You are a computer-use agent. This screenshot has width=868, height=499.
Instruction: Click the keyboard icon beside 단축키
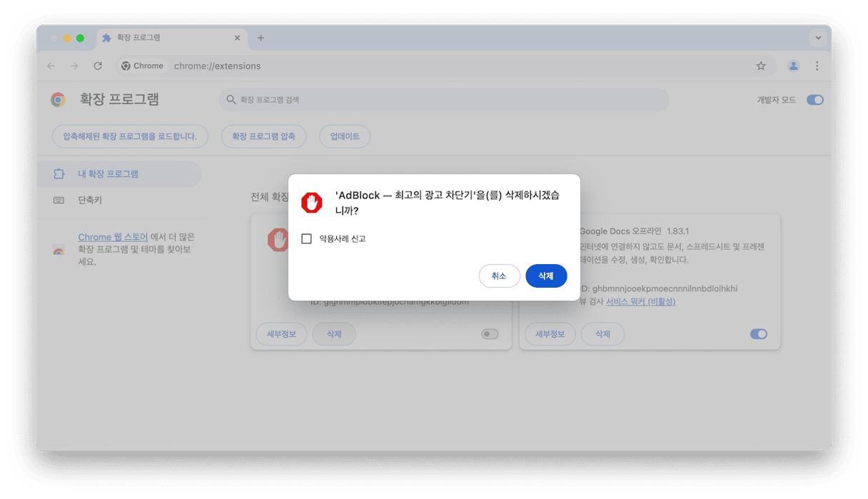pyautogui.click(x=59, y=201)
